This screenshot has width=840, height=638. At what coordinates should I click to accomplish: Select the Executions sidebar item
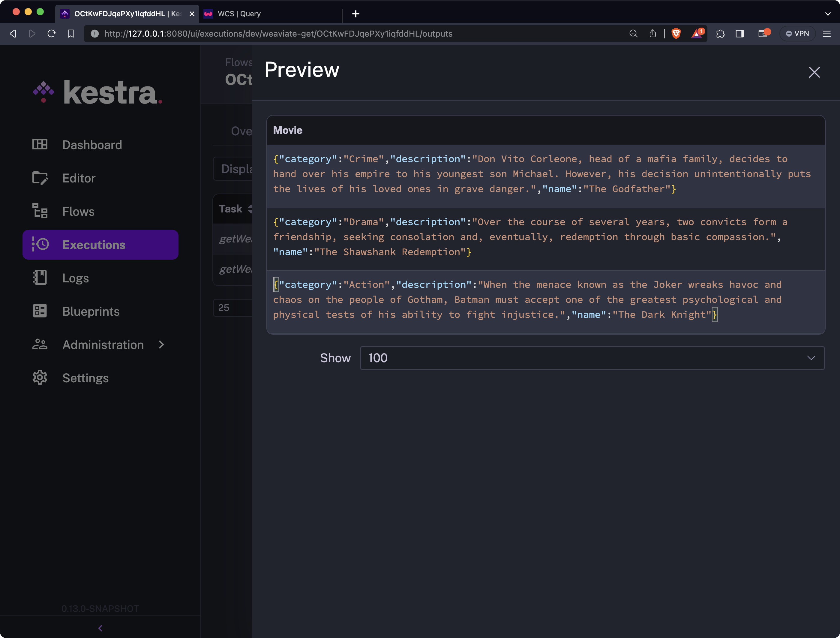point(94,245)
